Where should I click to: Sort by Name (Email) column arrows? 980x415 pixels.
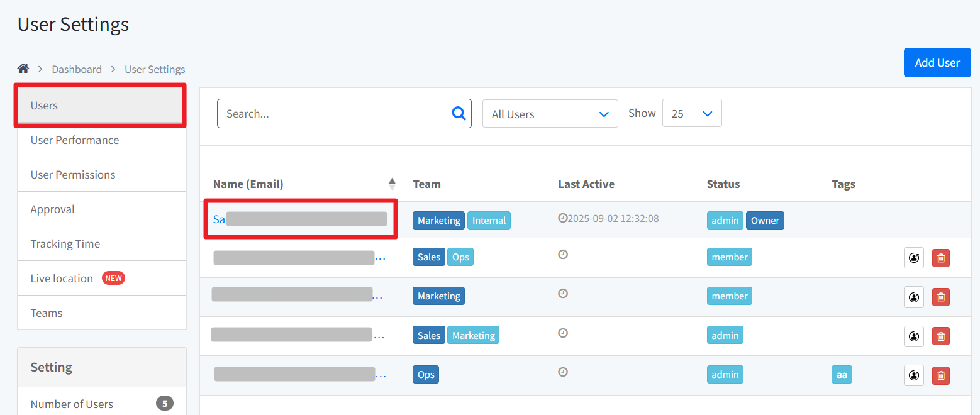(392, 184)
